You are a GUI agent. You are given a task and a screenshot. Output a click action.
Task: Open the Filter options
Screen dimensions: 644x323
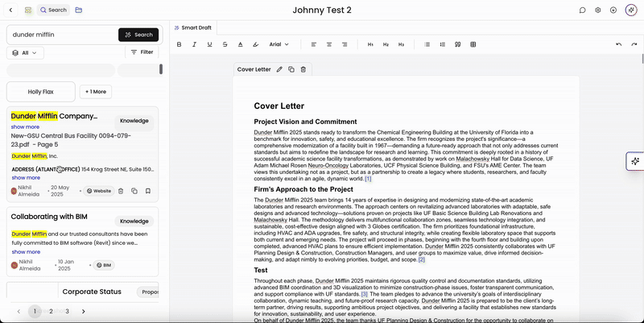pos(142,52)
